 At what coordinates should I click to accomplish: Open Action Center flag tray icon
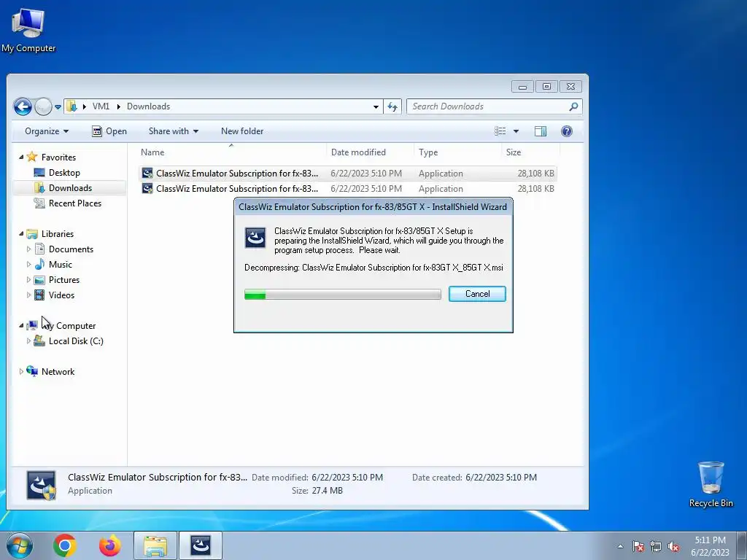pos(638,547)
